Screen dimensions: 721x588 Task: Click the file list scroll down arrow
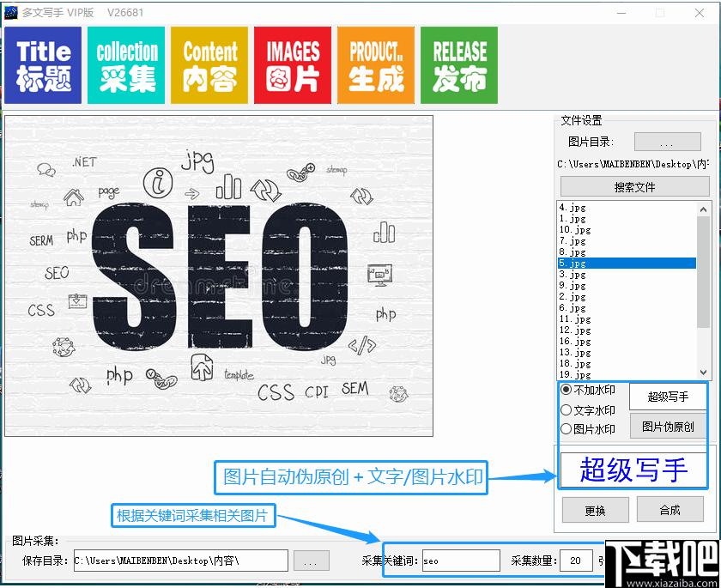[x=703, y=372]
